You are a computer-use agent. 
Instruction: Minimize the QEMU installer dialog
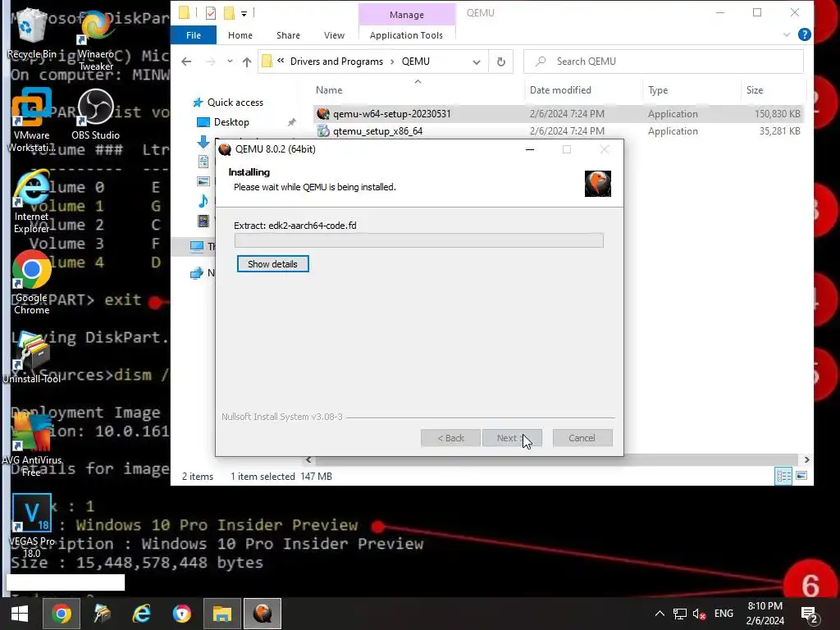coord(530,149)
